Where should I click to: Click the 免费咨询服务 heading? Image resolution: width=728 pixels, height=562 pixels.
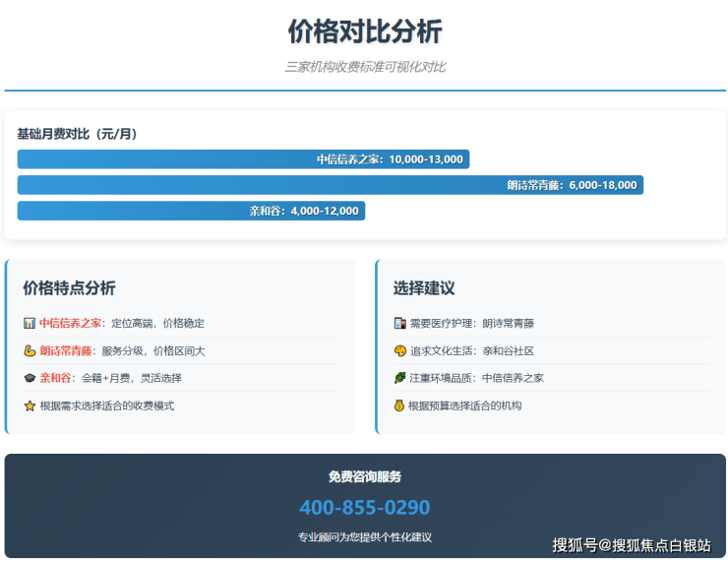coord(365,476)
